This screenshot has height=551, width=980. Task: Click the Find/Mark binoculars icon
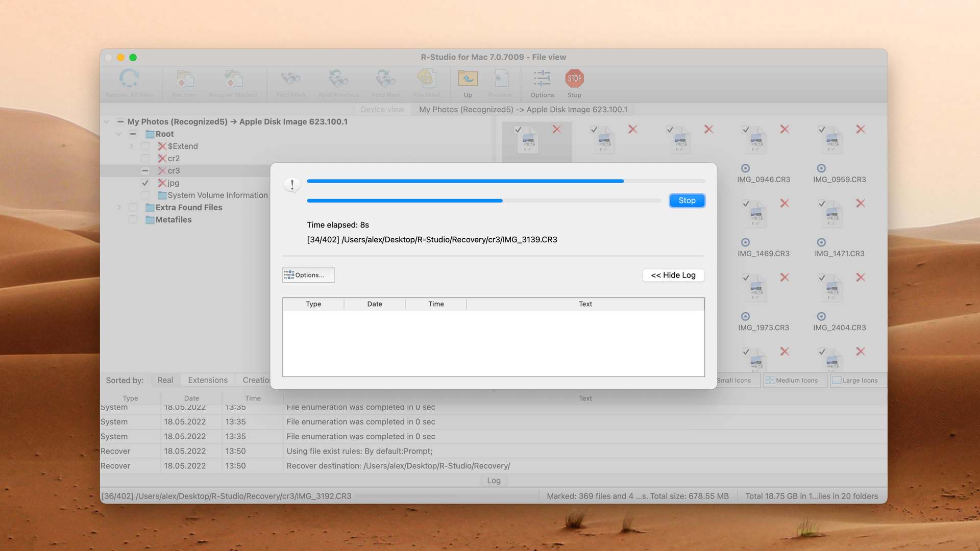click(291, 79)
